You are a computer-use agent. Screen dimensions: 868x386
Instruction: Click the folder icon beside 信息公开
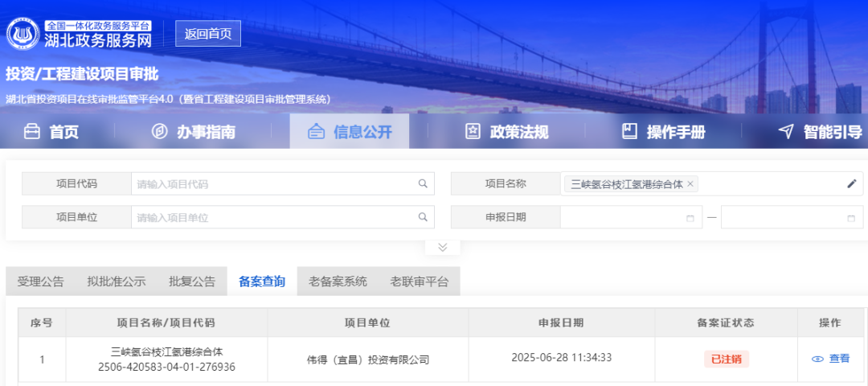click(x=316, y=132)
